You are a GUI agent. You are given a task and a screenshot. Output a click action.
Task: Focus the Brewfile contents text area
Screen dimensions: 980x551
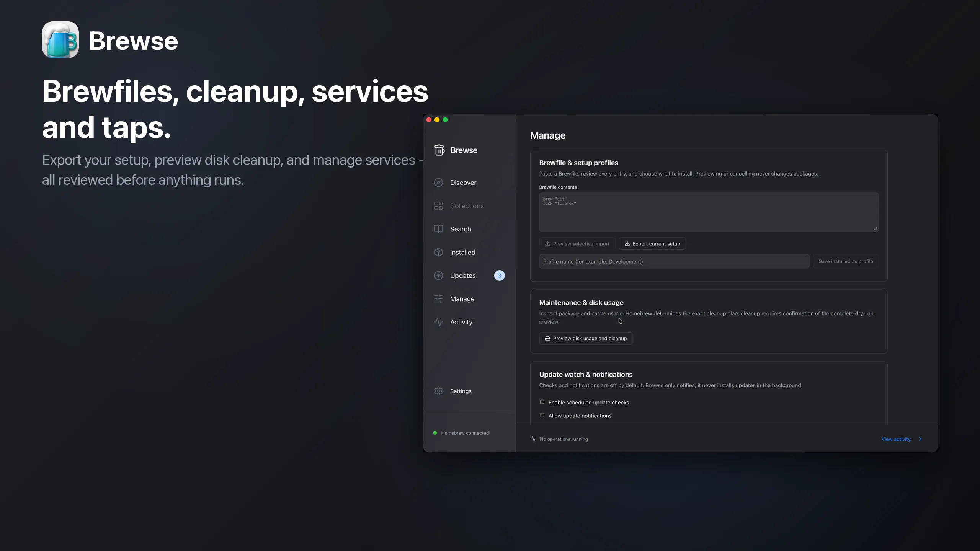(x=709, y=212)
